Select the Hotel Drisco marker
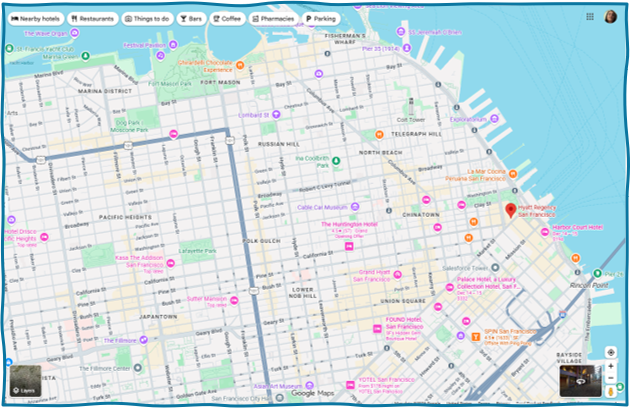The width and height of the screenshot is (631, 408). [x=44, y=237]
